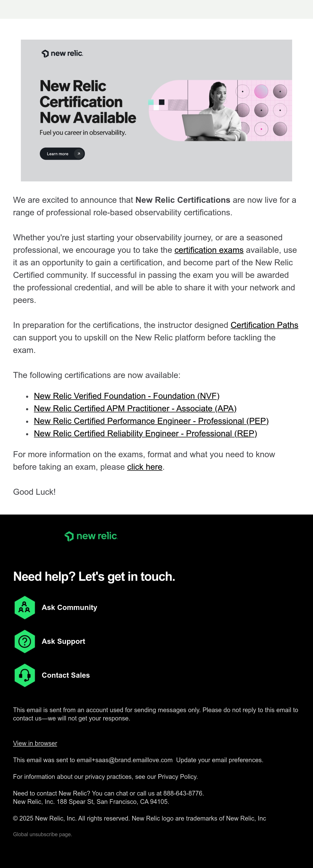Click the Ask Community text label

[x=69, y=608]
